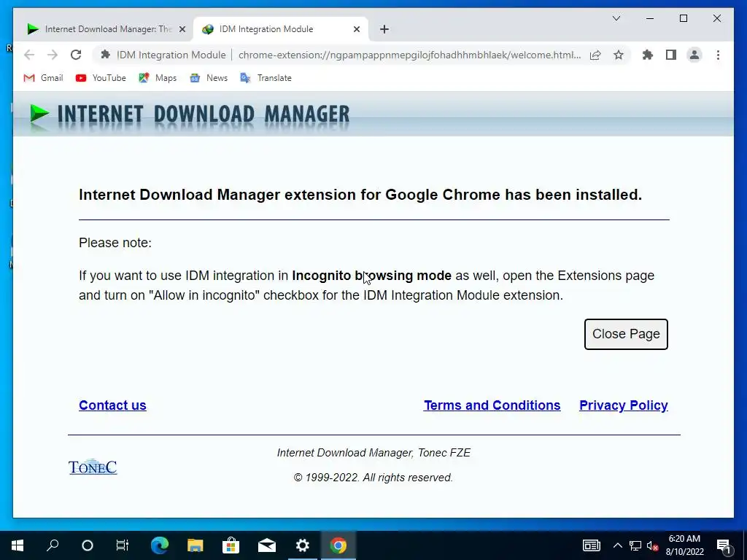The height and width of the screenshot is (560, 747).
Task: Open taskbar Search magnifier
Action: point(53,545)
